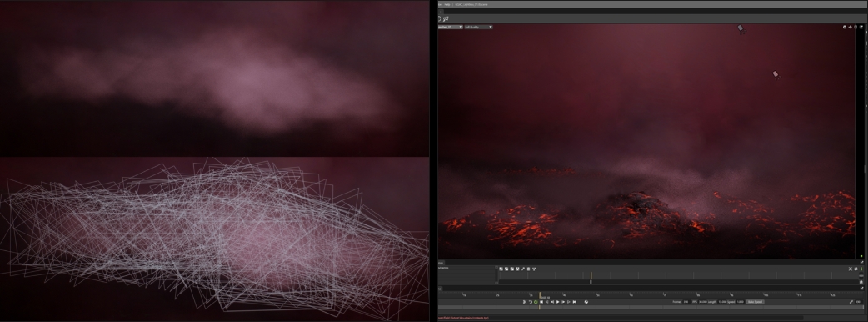The width and height of the screenshot is (868, 322).
Task: Click the Frames count input field
Action: coord(686,302)
